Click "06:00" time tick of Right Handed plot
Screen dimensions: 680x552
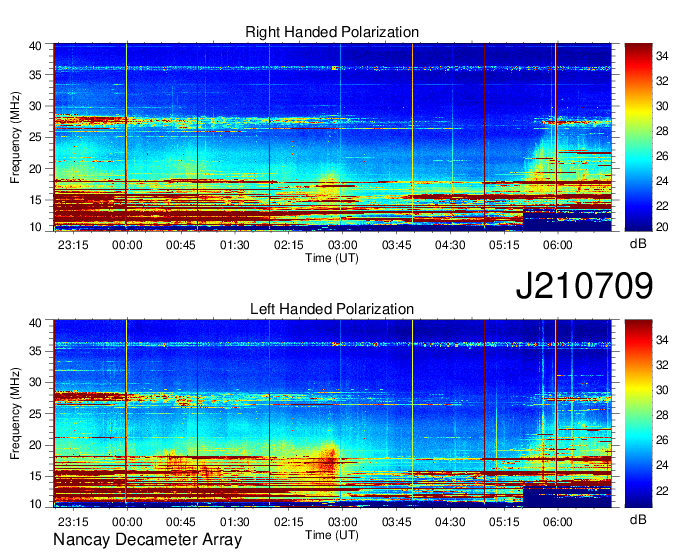tap(558, 245)
